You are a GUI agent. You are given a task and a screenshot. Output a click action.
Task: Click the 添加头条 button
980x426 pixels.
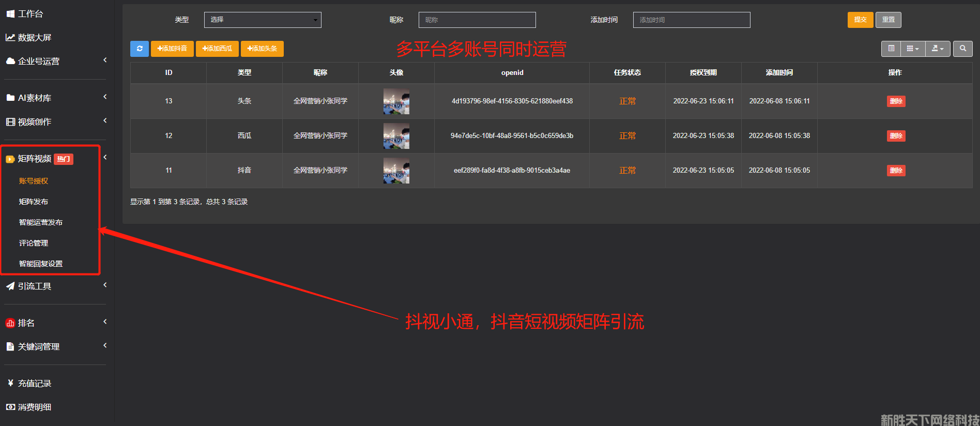pyautogui.click(x=262, y=49)
